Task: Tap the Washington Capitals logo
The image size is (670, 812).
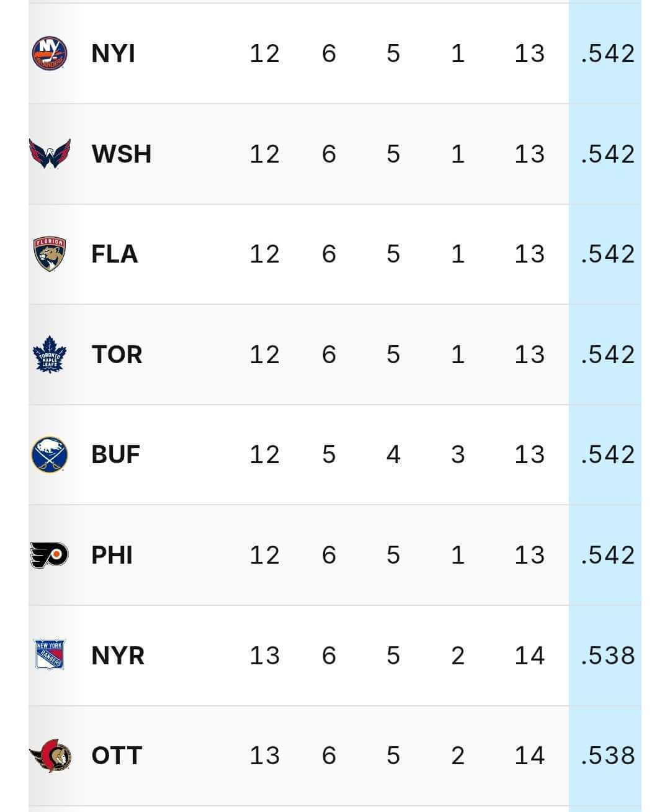Action: coord(50,153)
